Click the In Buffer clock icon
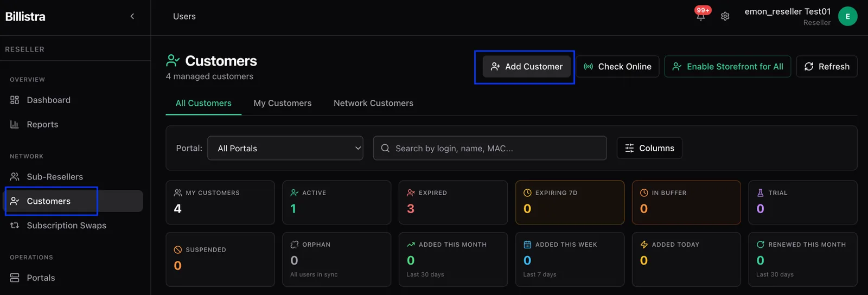The image size is (868, 295). click(644, 193)
